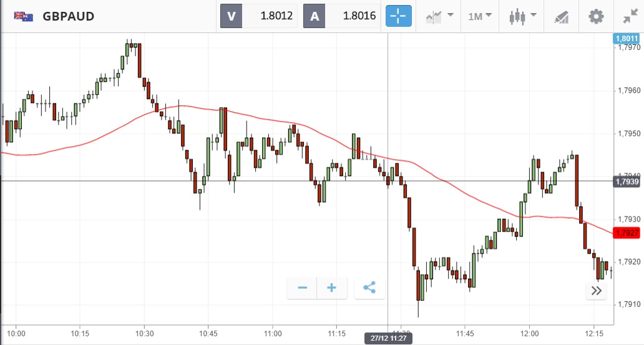Screen dimensions: 644x345
Task: Open the indicators dropdown
Action: (x=439, y=16)
